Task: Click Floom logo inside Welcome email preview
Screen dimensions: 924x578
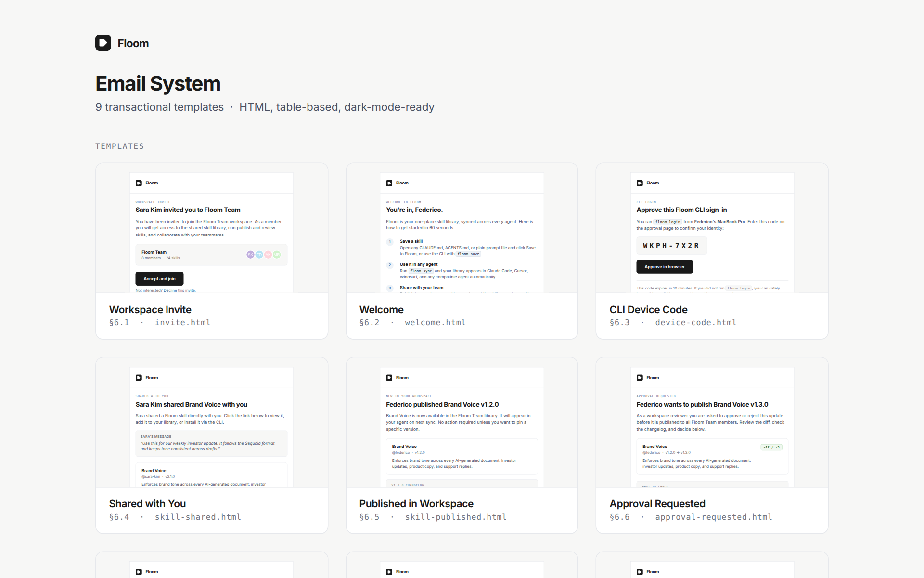Action: [x=389, y=183]
